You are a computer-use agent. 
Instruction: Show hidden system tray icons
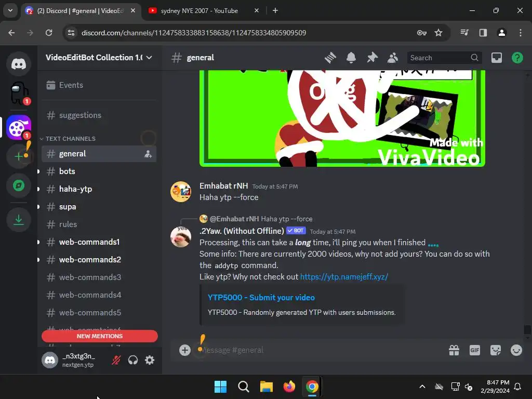click(422, 387)
